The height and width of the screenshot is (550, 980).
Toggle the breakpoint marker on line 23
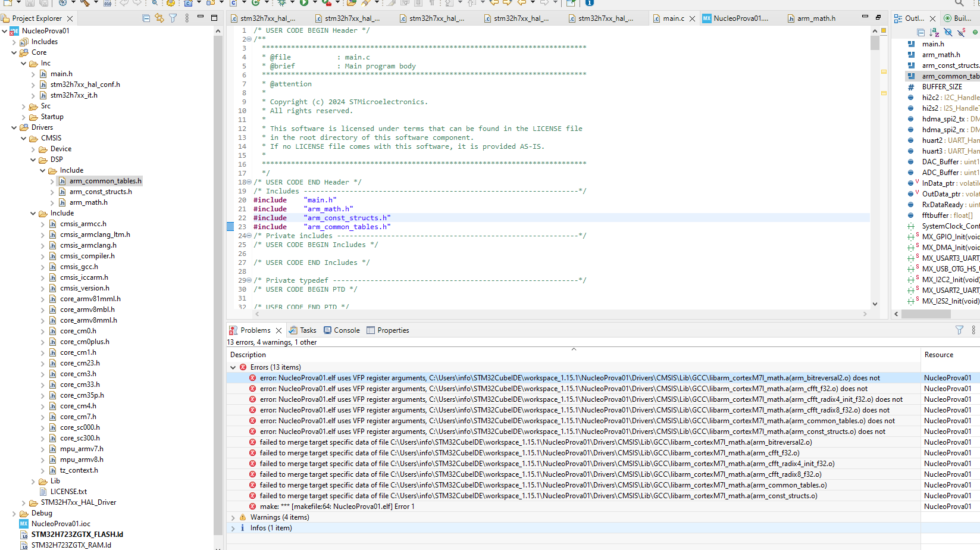pos(230,227)
